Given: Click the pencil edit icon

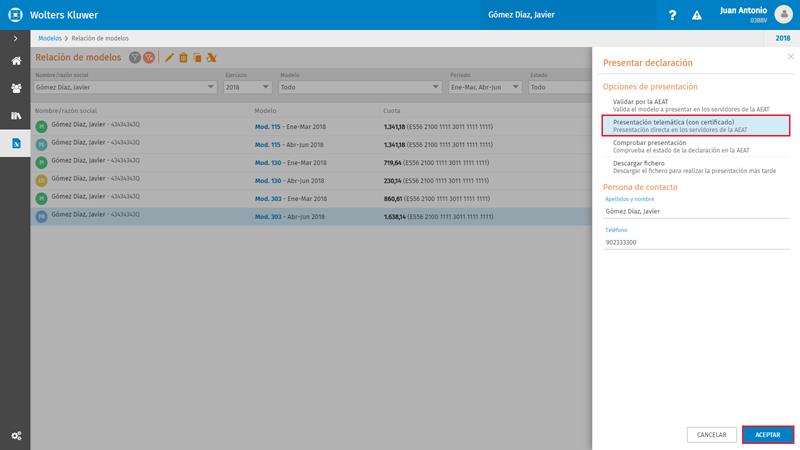Looking at the screenshot, I should 169,58.
